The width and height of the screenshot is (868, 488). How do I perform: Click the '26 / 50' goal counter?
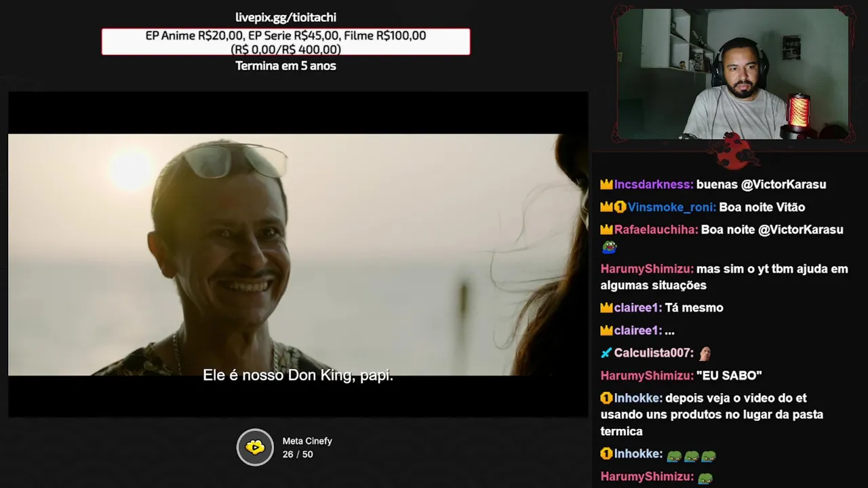point(298,454)
